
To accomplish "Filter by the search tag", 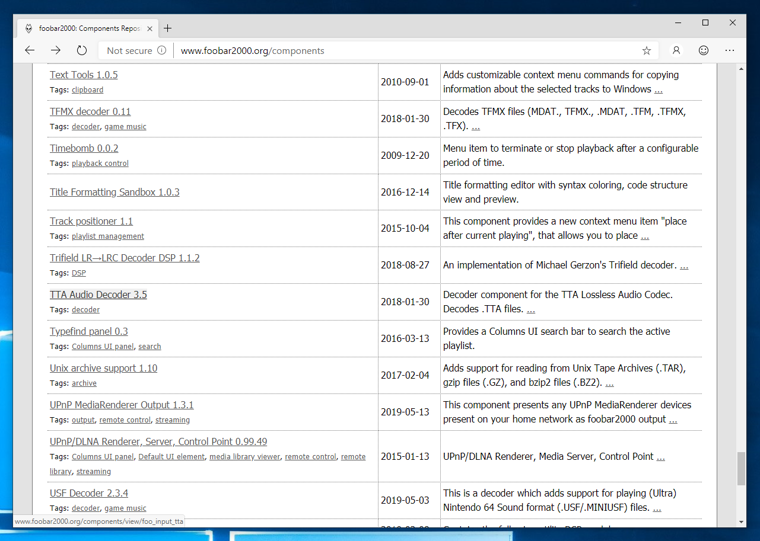I will 149,347.
